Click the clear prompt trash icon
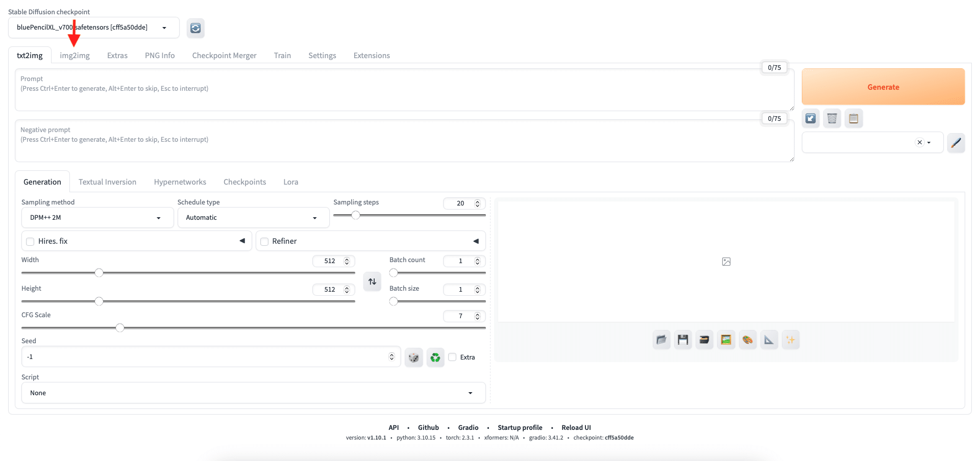 tap(832, 119)
